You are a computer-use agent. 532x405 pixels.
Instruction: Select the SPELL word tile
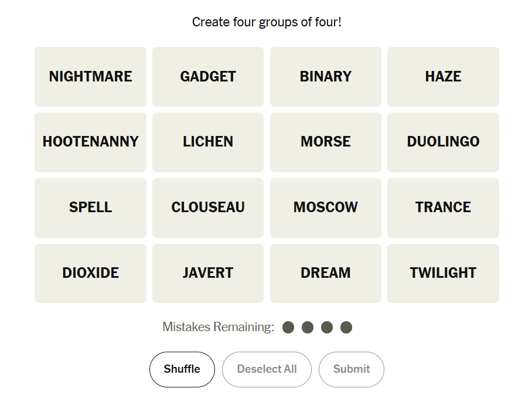point(90,207)
